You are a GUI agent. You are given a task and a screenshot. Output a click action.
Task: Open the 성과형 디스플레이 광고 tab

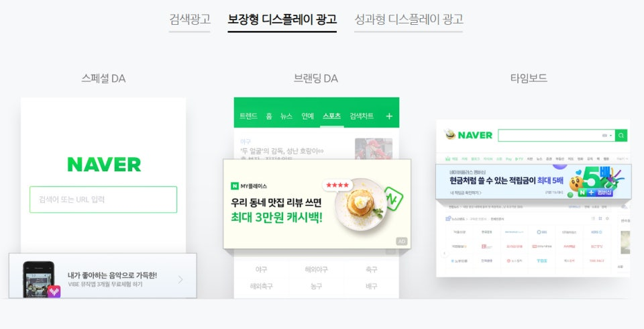click(409, 19)
